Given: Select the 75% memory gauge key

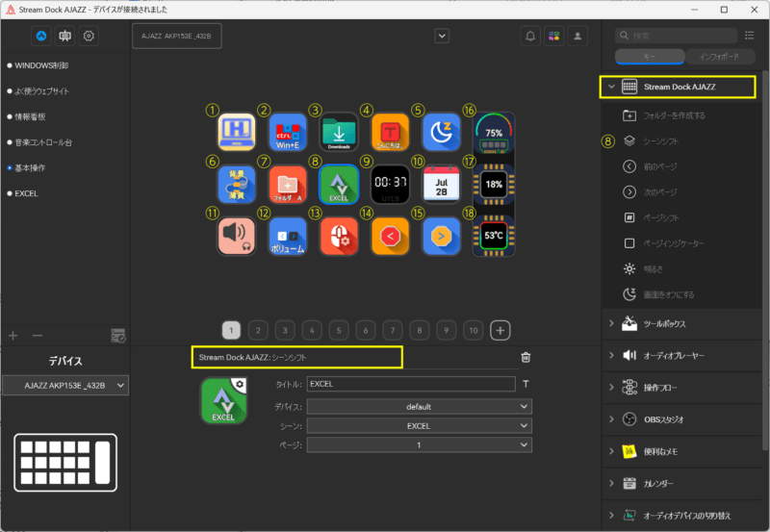Looking at the screenshot, I should [494, 133].
